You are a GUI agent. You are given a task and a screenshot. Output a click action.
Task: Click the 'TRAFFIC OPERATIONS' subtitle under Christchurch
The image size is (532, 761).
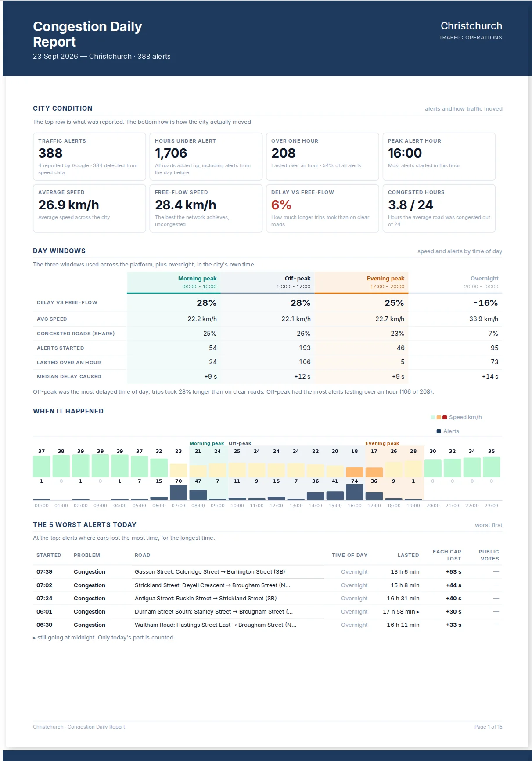pos(471,38)
